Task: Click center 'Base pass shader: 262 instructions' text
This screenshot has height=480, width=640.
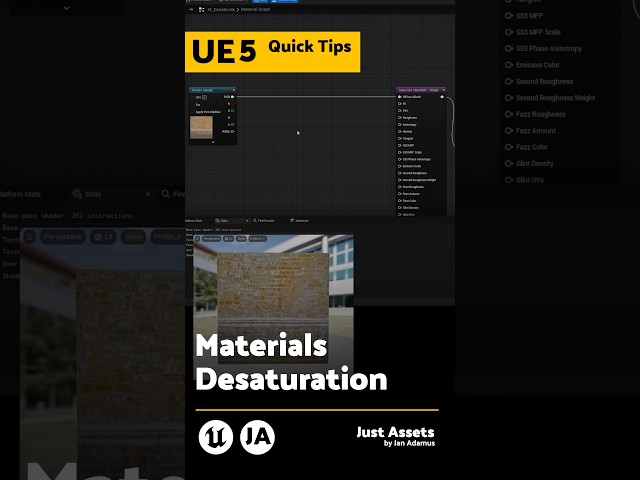Action: click(x=212, y=230)
